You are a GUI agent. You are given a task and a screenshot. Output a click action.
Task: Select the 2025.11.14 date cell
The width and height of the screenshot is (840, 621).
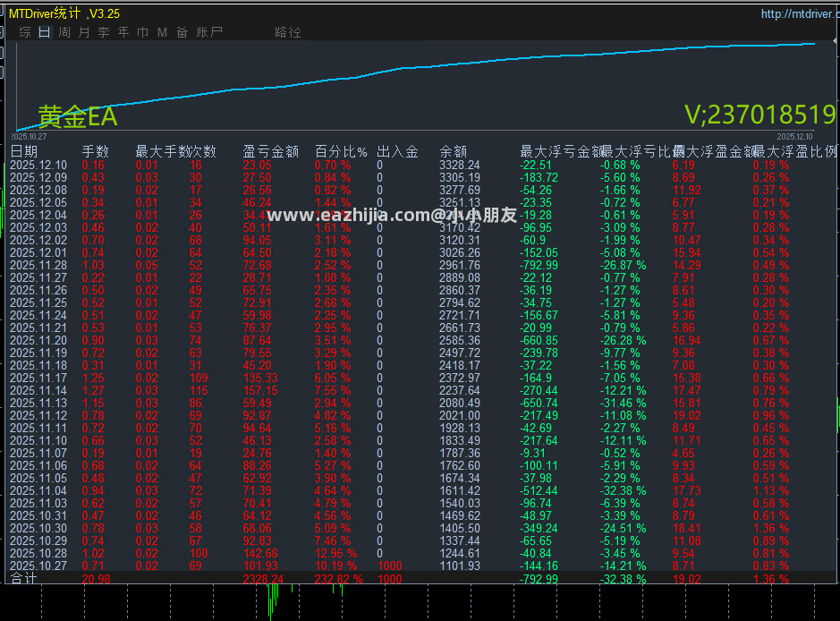pyautogui.click(x=38, y=391)
